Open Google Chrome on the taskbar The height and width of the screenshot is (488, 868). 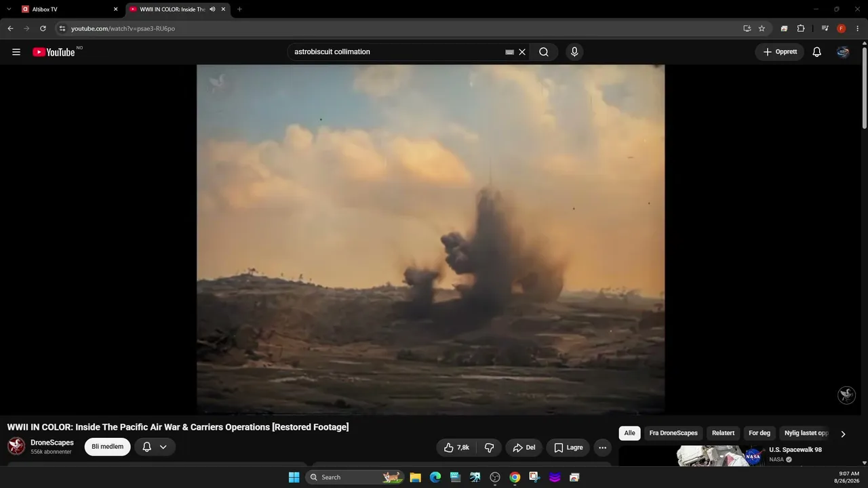(515, 477)
